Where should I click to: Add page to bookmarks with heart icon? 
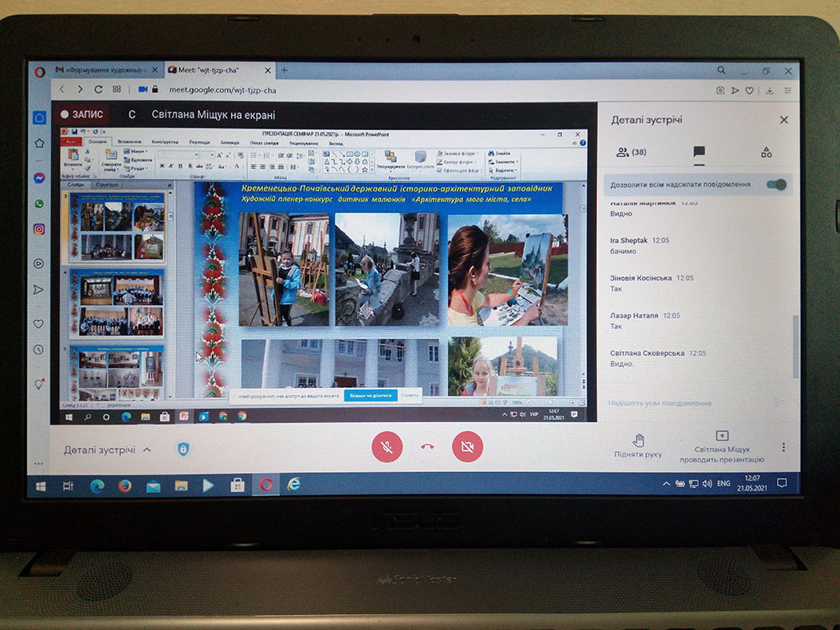click(749, 91)
